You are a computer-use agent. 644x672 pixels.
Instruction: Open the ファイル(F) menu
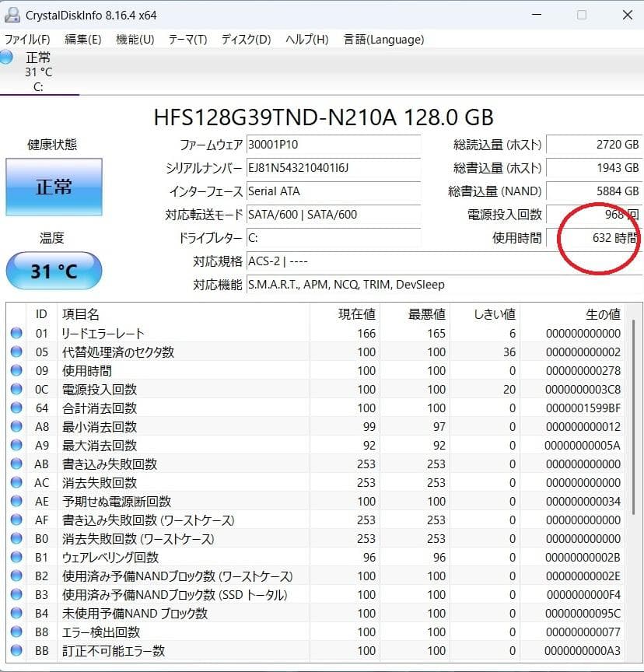click(x=24, y=39)
